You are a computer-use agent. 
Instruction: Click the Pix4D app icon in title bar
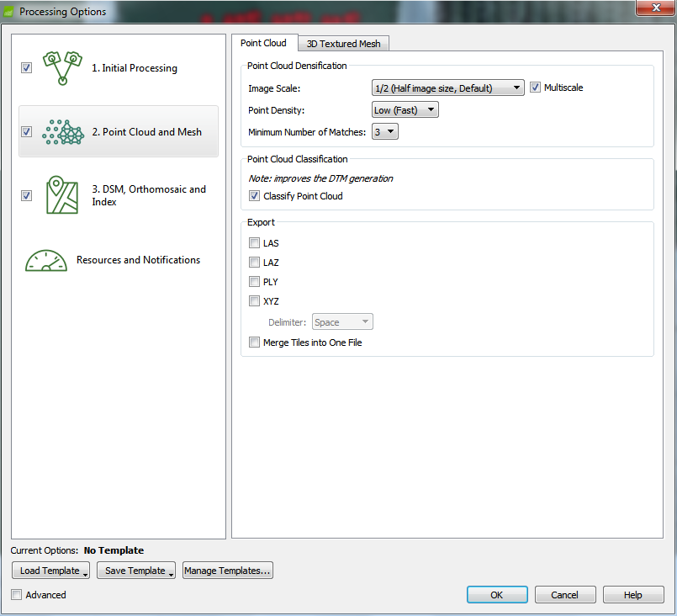pos(8,12)
